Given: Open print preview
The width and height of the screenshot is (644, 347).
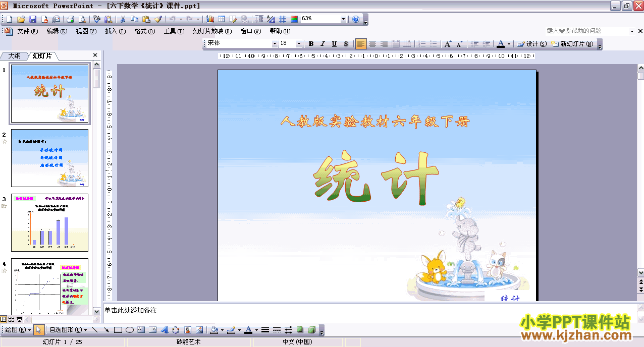Looking at the screenshot, I should click(x=82, y=19).
